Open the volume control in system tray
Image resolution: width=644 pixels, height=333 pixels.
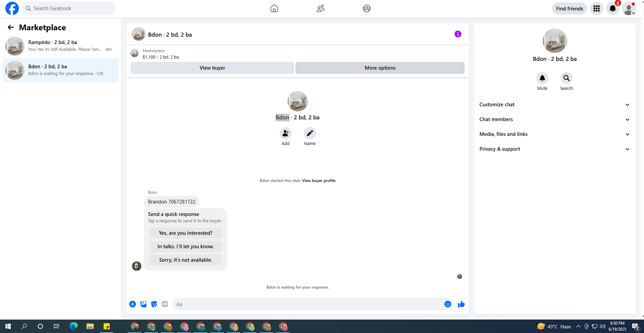(603, 326)
